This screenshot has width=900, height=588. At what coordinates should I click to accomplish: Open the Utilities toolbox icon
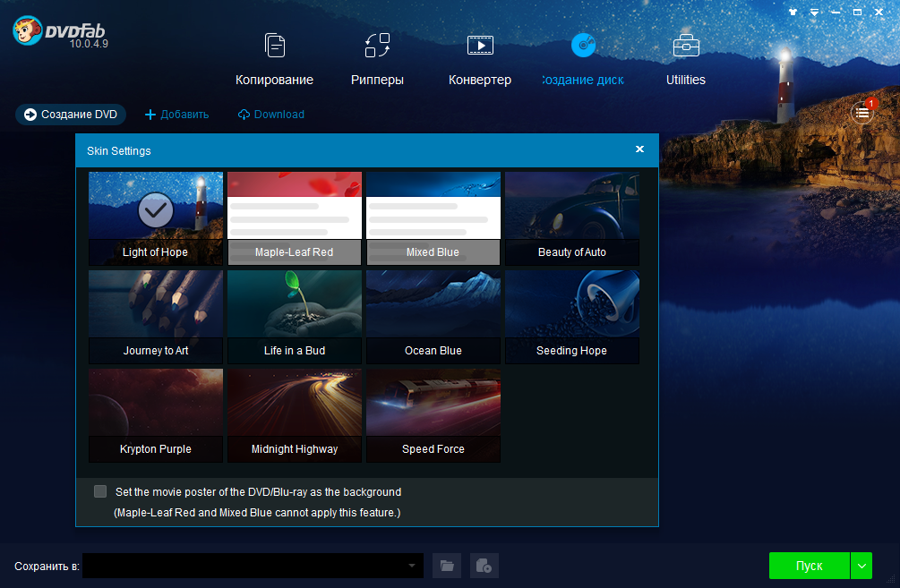[x=686, y=46]
